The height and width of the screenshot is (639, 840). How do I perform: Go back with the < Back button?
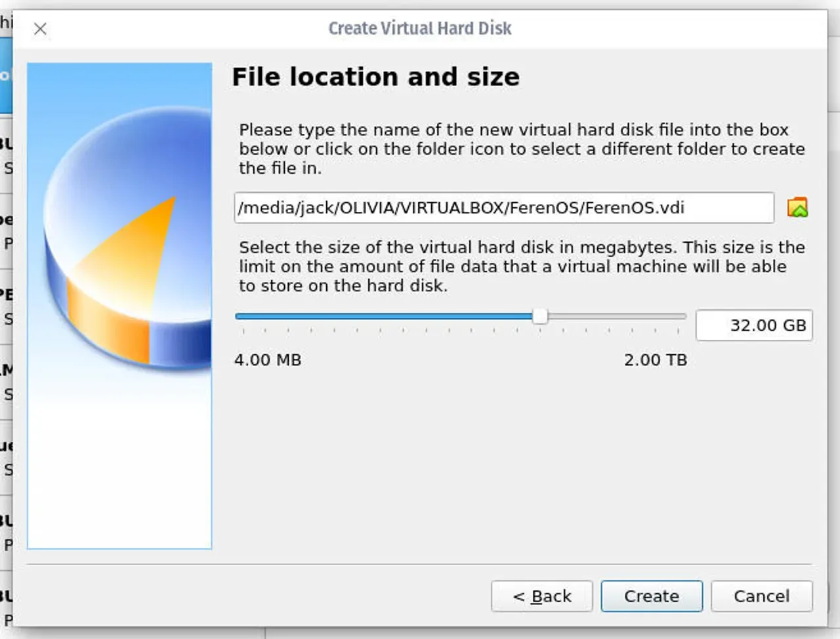(542, 596)
